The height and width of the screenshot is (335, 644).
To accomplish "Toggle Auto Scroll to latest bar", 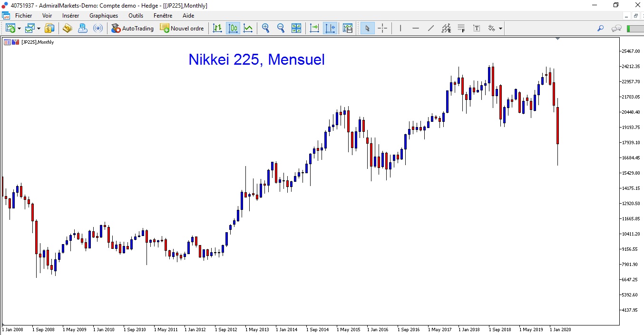I will (x=314, y=28).
